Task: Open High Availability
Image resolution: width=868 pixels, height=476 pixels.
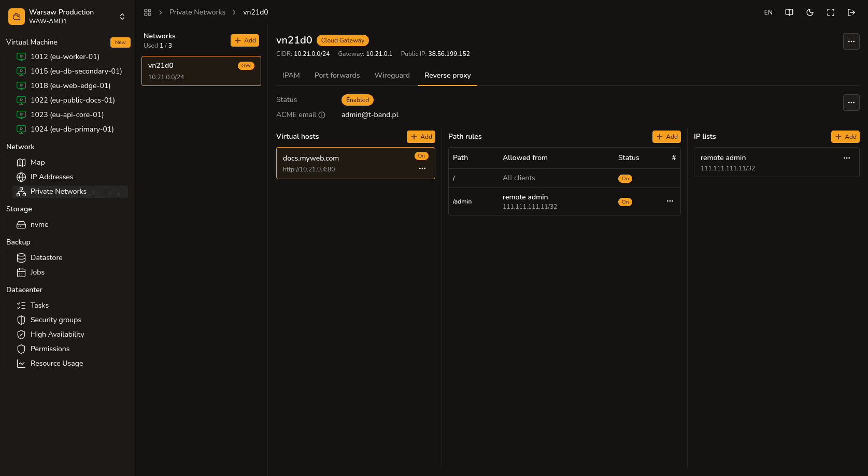Action: [x=70, y=334]
